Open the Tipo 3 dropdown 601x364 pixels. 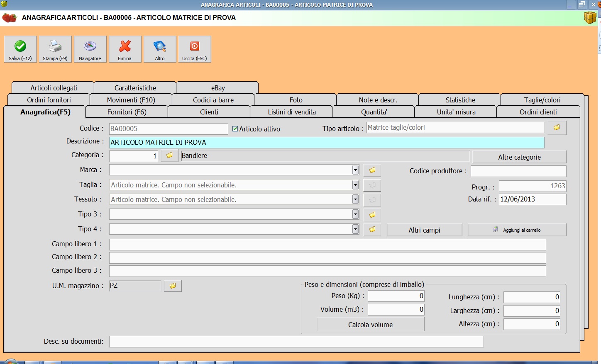tap(355, 214)
